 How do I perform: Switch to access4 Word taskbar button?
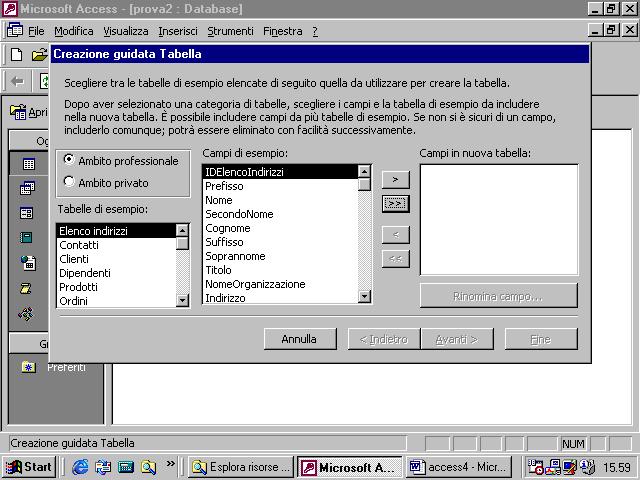tap(459, 467)
